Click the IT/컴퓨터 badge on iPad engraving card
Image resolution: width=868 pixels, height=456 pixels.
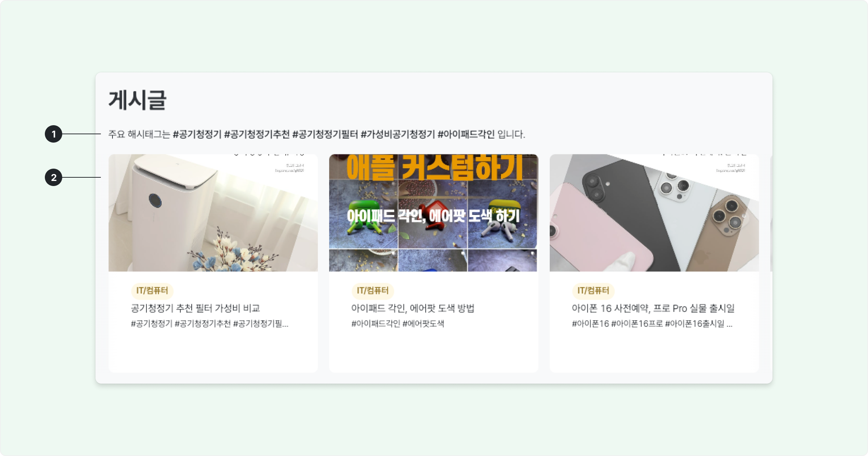click(373, 291)
